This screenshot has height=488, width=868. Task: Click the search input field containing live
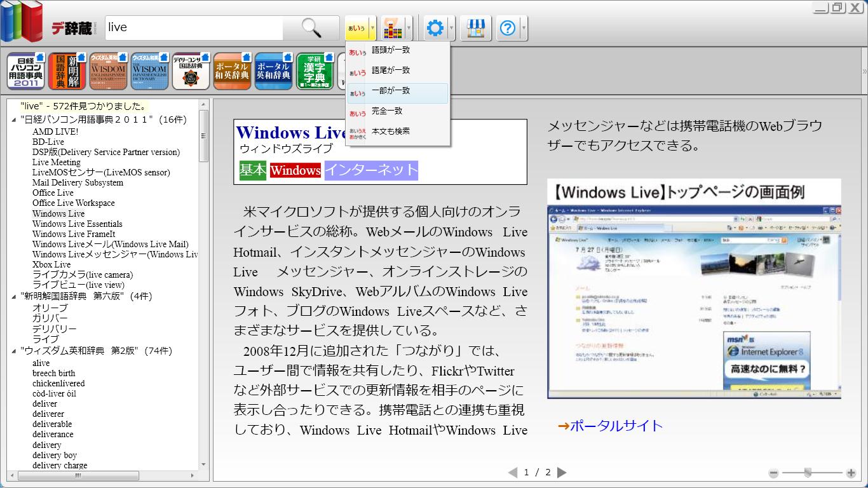[x=194, y=27]
